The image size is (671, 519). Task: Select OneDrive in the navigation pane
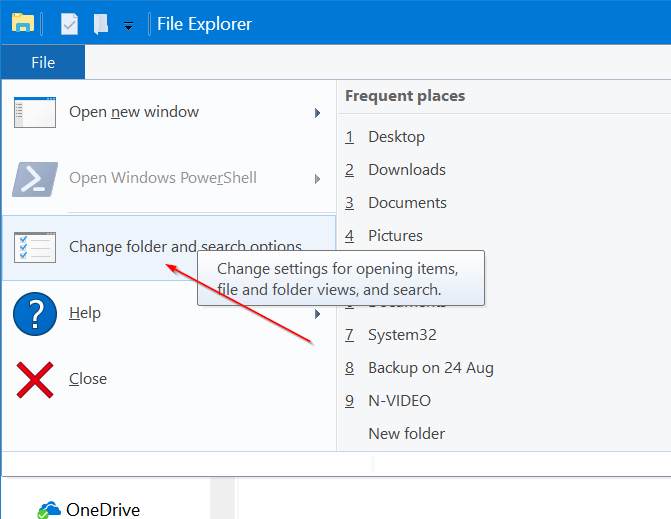click(103, 510)
